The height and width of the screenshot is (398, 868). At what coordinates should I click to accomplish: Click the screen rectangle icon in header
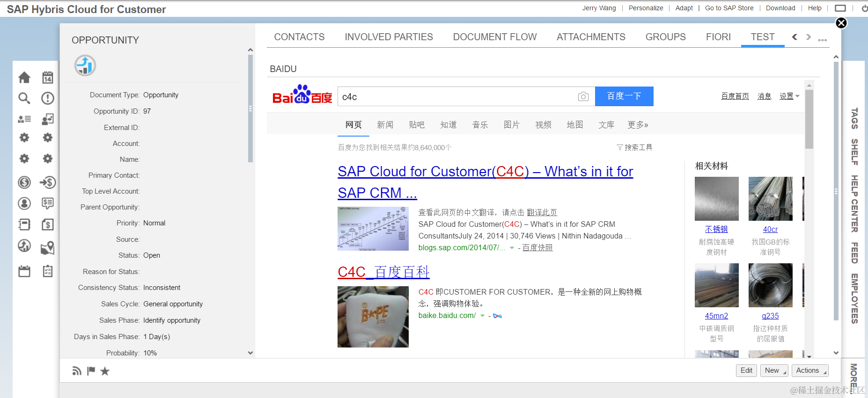(840, 8)
